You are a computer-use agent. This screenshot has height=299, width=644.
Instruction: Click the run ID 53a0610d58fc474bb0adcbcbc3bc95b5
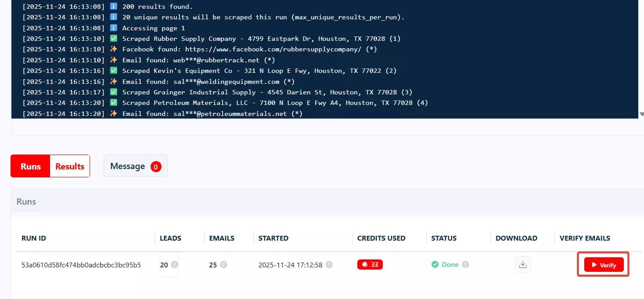coord(81,265)
